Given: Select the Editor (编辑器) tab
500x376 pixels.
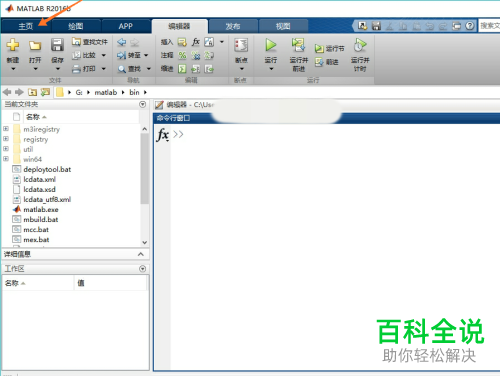Looking at the screenshot, I should point(179,26).
